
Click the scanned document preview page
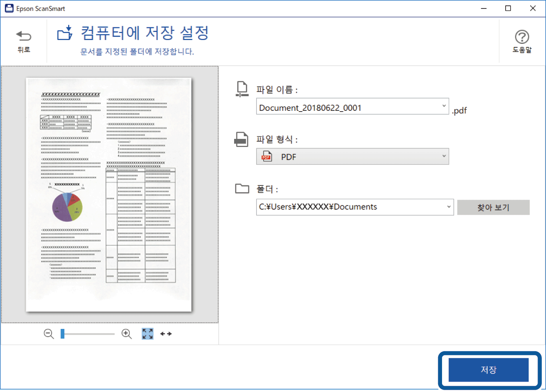pyautogui.click(x=109, y=195)
